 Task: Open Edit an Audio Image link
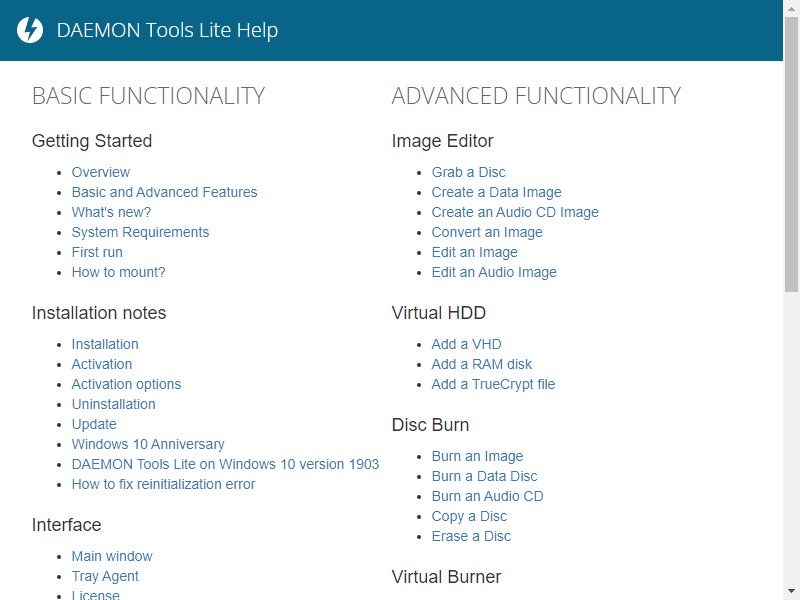coord(494,272)
